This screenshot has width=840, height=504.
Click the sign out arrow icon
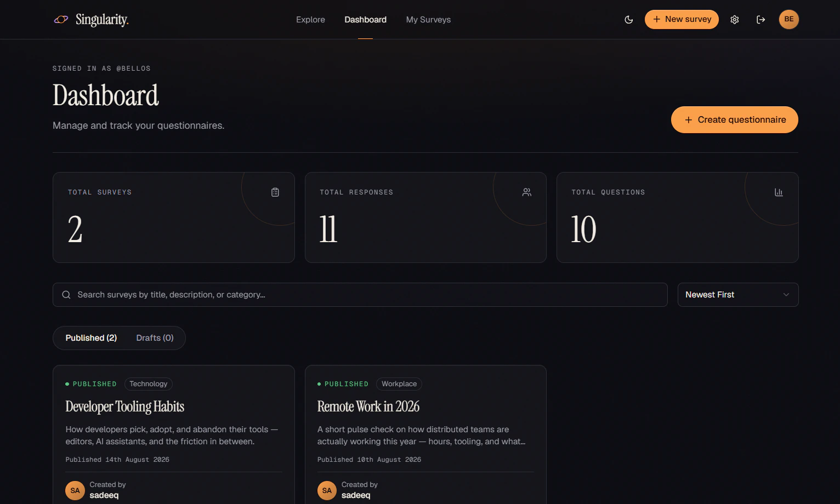coord(761,20)
